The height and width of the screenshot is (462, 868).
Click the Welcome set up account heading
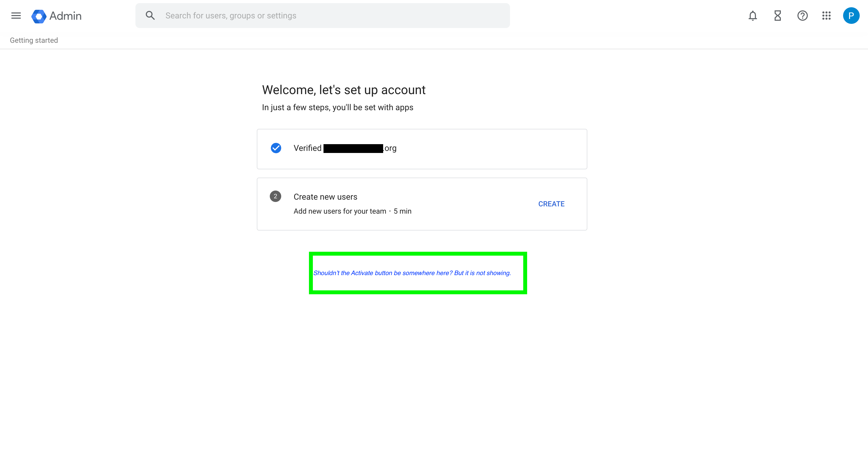point(344,90)
